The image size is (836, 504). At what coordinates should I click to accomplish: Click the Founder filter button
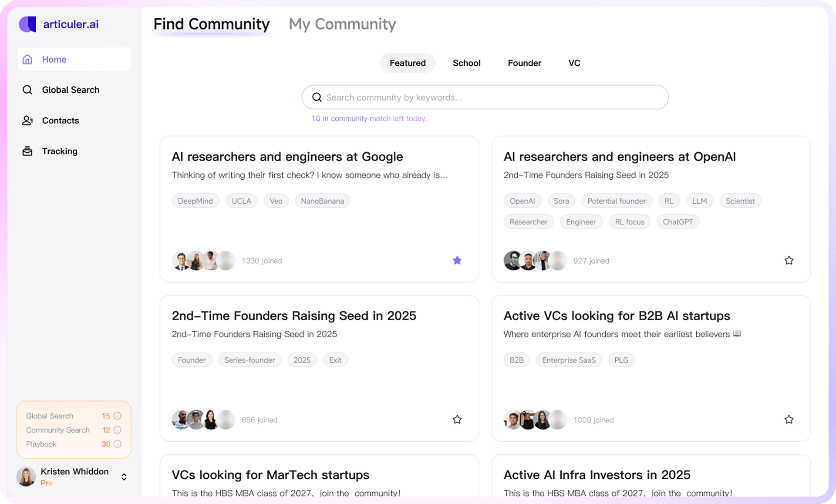[x=524, y=63]
